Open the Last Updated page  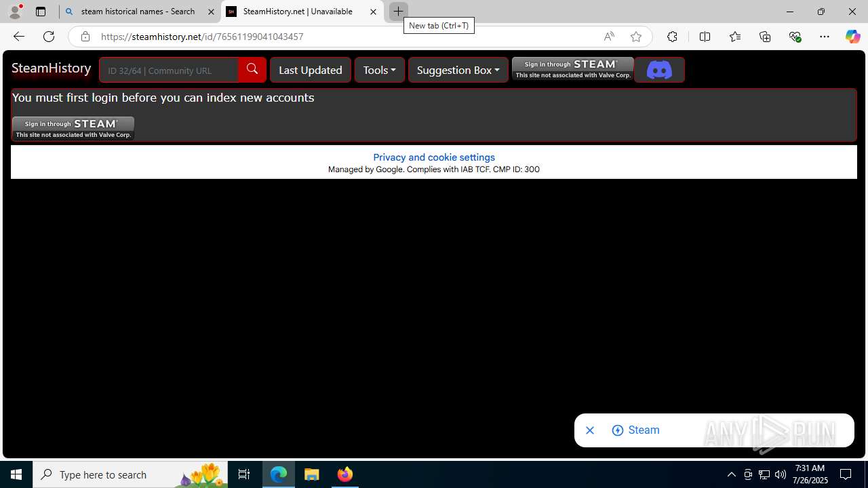point(311,70)
